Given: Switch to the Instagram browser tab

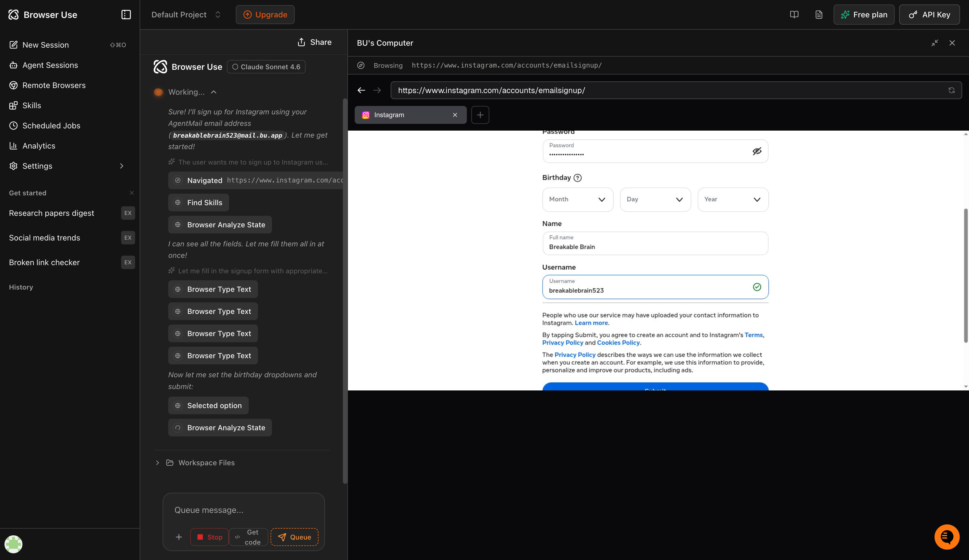Looking at the screenshot, I should point(404,115).
